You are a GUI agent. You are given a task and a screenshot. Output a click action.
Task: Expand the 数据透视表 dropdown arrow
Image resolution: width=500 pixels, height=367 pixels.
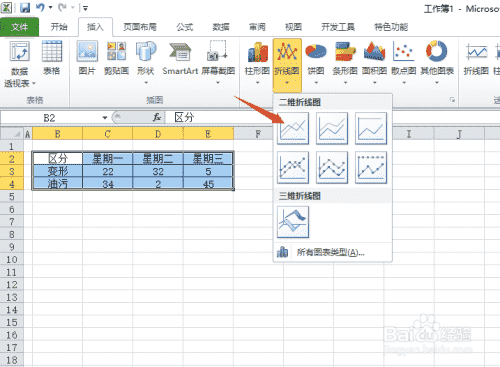point(34,83)
